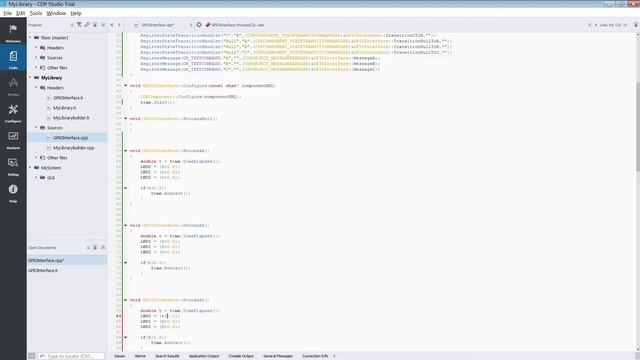Open the Tools menu
This screenshot has width=640, height=360.
(x=36, y=13)
